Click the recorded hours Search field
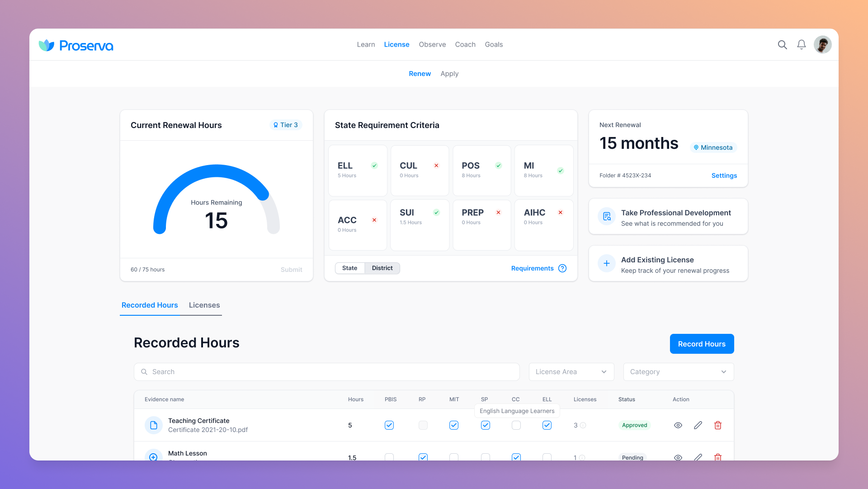 (x=326, y=372)
